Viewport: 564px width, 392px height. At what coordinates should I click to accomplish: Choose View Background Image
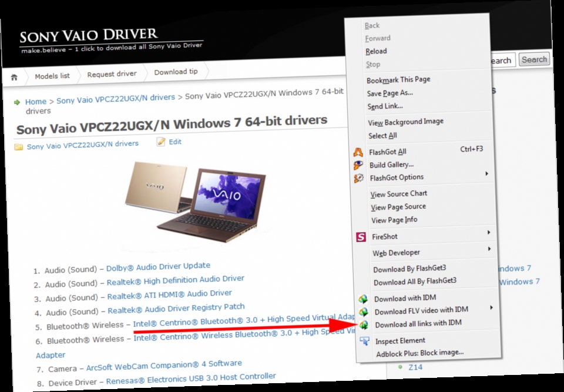405,122
